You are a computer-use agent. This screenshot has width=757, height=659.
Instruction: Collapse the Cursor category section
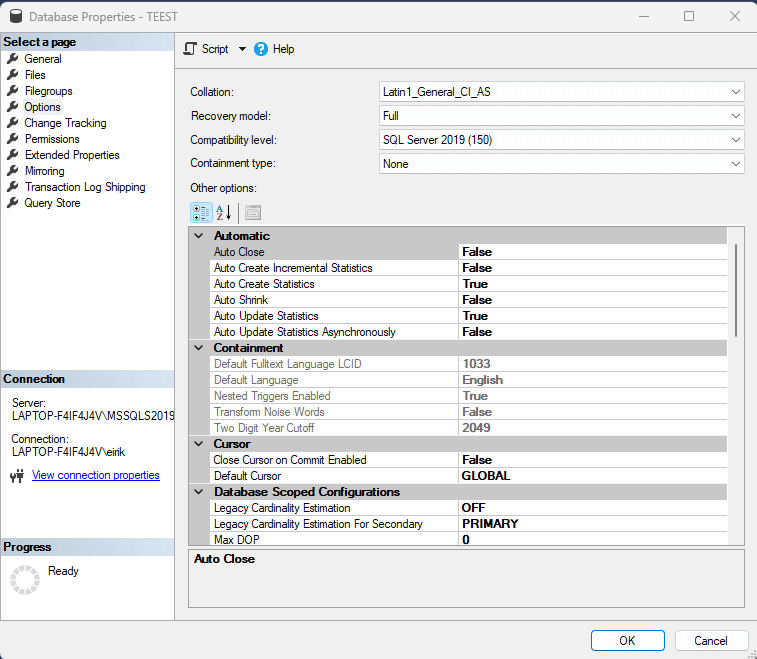199,444
